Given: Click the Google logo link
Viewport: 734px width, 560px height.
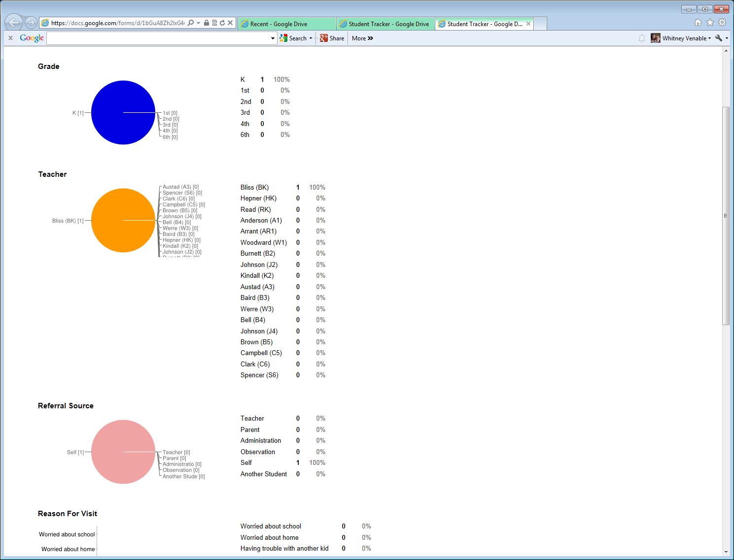Looking at the screenshot, I should (31, 37).
